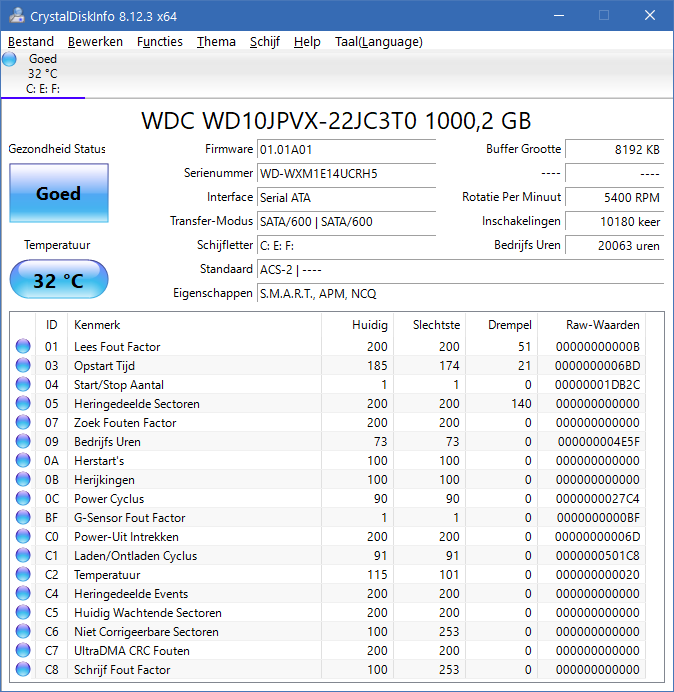
Task: Click status orb for Heringedeelde Events
Action: [23, 593]
